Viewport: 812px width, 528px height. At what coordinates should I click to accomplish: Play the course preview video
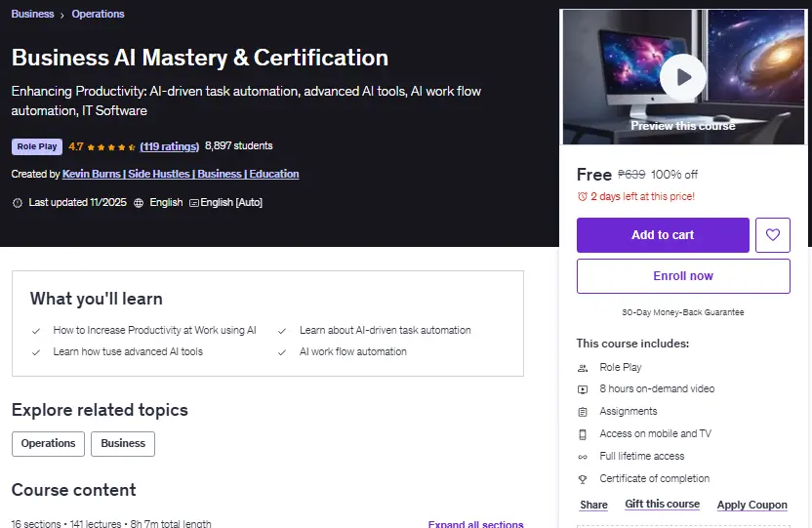click(683, 77)
